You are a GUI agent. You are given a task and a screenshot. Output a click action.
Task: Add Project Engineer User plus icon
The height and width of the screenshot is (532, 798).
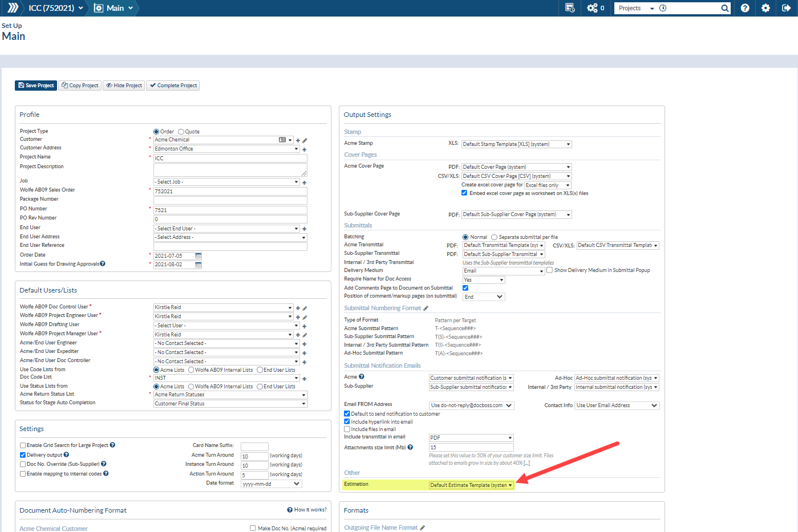298,317
